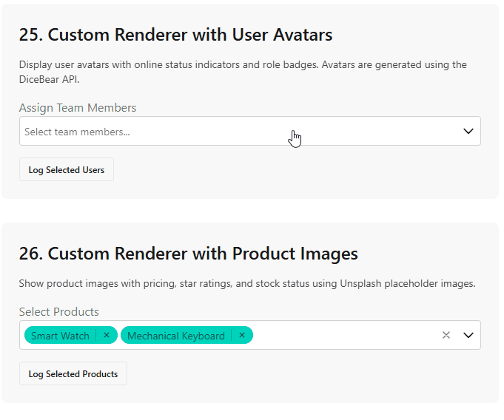Click heading 25. Custom Renderer with User Avatars

point(176,34)
